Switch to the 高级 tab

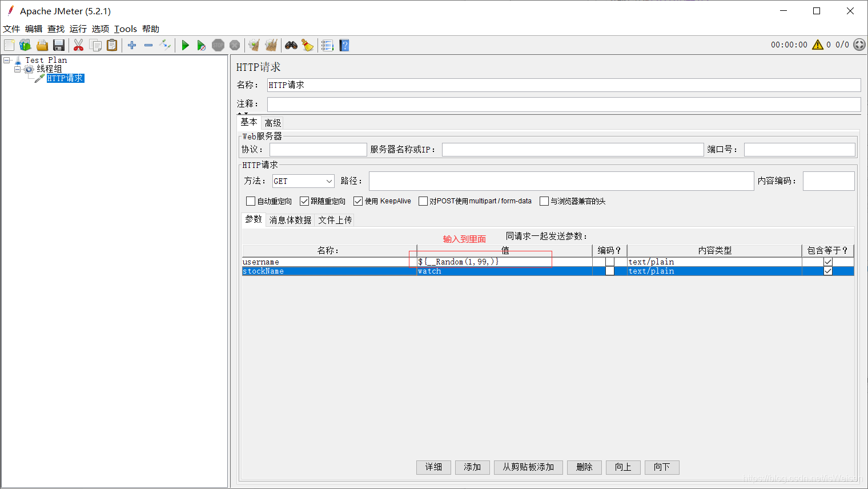click(273, 123)
